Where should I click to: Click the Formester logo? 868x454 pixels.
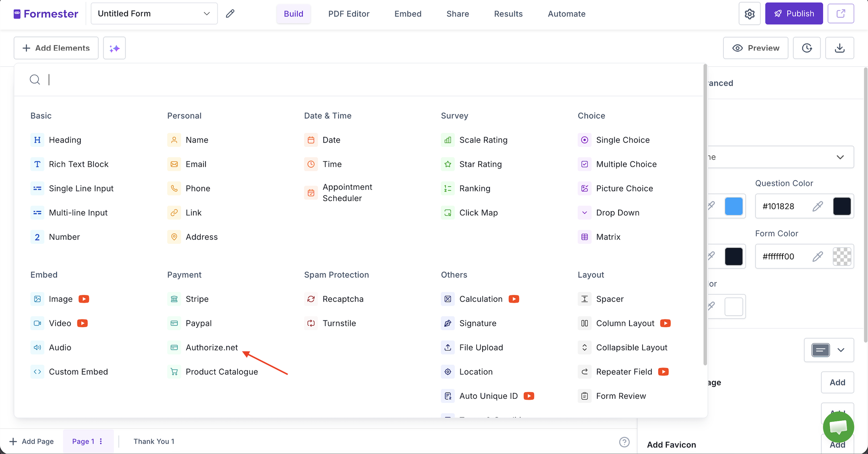[46, 14]
